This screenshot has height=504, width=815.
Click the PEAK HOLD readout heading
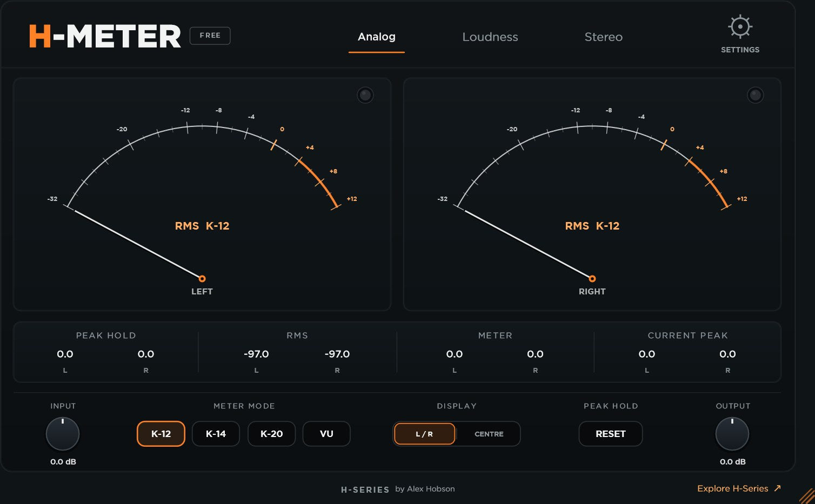point(106,335)
